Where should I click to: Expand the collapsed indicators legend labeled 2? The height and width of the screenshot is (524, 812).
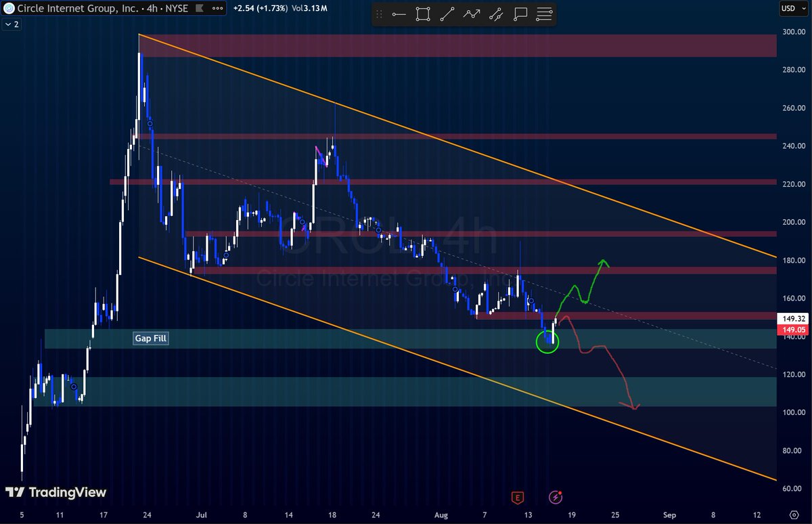[12, 24]
